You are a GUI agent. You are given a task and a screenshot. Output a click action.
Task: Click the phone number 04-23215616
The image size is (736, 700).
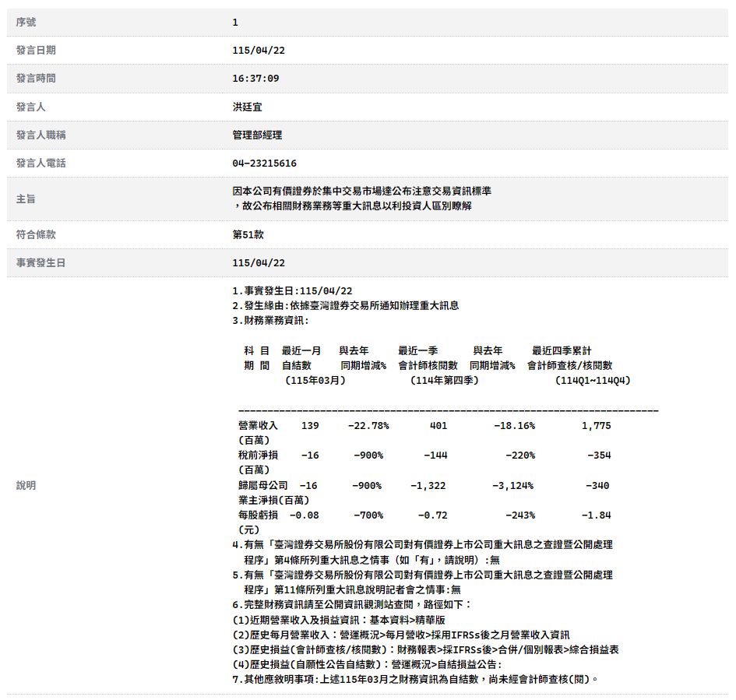coord(264,164)
